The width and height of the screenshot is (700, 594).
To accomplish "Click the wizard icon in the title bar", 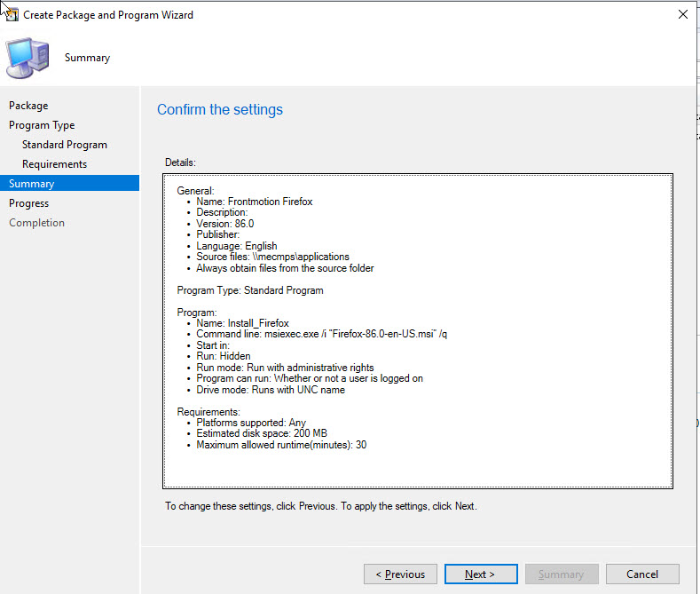I will click(12, 14).
